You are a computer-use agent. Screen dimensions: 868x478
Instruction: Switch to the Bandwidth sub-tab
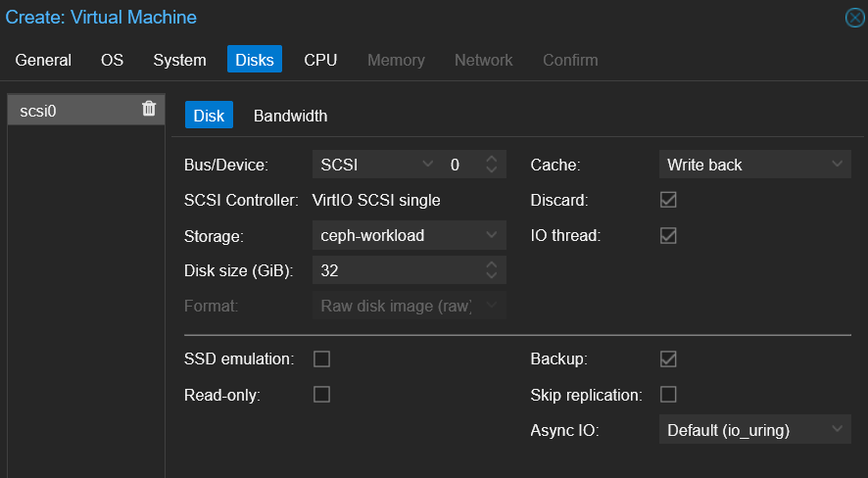[290, 116]
